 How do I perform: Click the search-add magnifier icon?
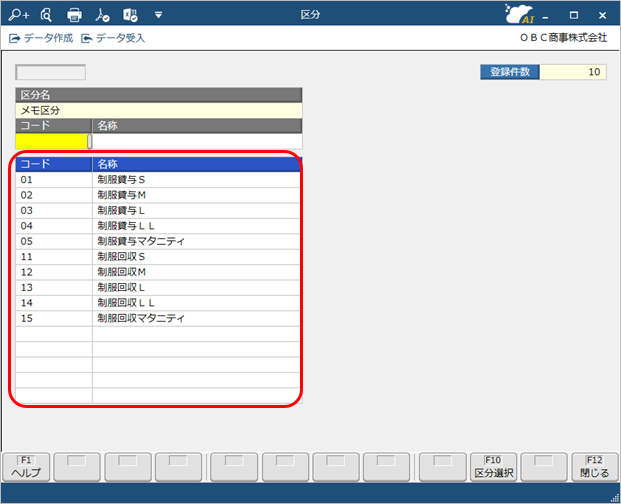coord(19,15)
